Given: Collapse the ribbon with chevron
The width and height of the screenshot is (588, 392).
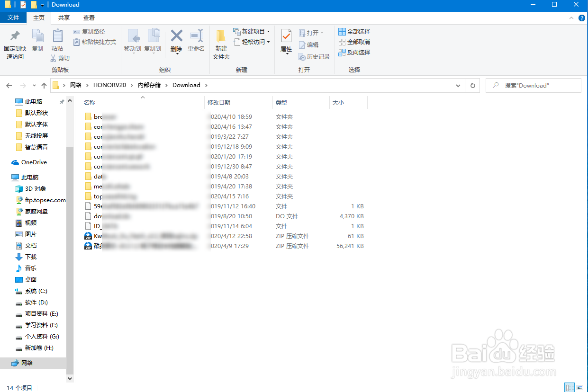Looking at the screenshot, I should click(x=571, y=18).
